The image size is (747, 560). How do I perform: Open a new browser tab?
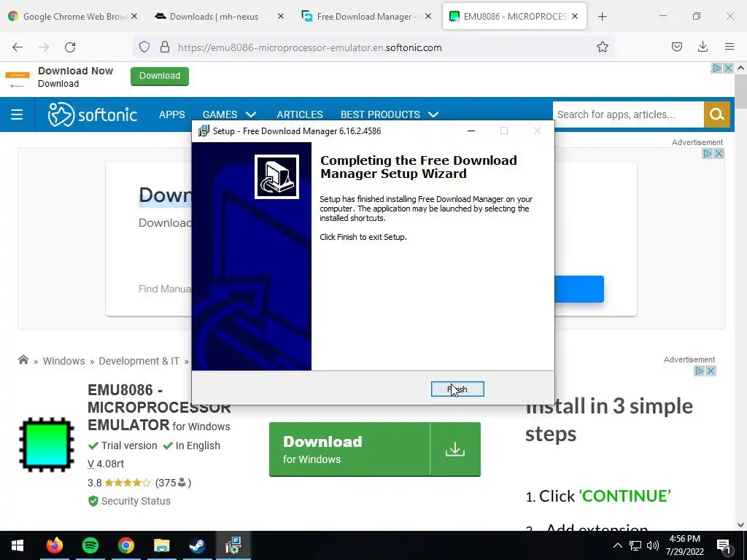tap(602, 17)
